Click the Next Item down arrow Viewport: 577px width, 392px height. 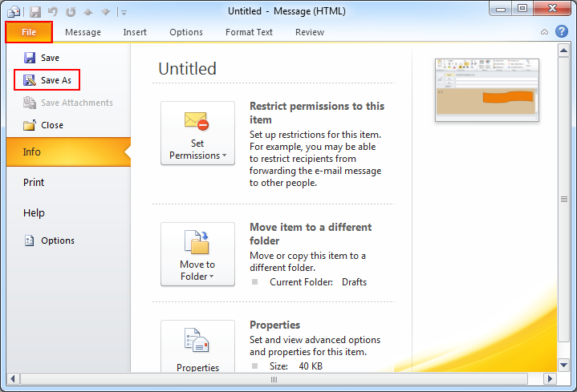106,12
